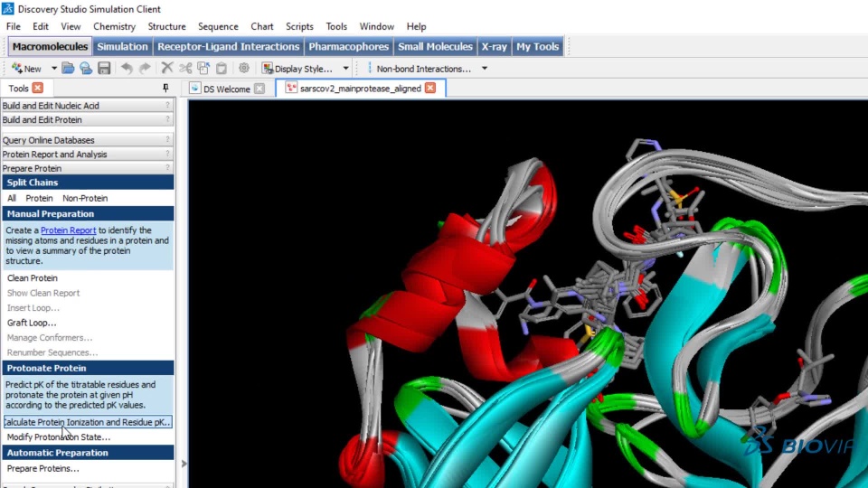Switch to the Small Molecules tab
868x488 pixels.
click(435, 46)
